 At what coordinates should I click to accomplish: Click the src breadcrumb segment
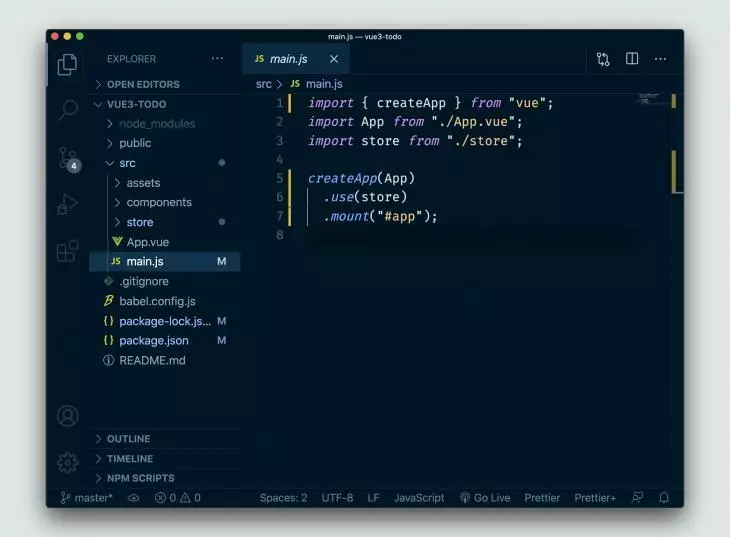(264, 84)
